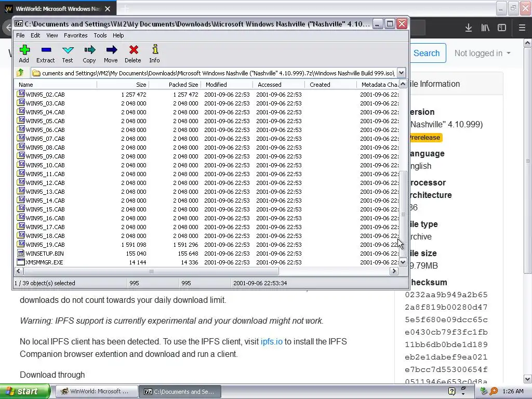Viewport: 532px width, 399px height.
Task: Switch to 7-Zip taskbar button
Action: point(180,391)
